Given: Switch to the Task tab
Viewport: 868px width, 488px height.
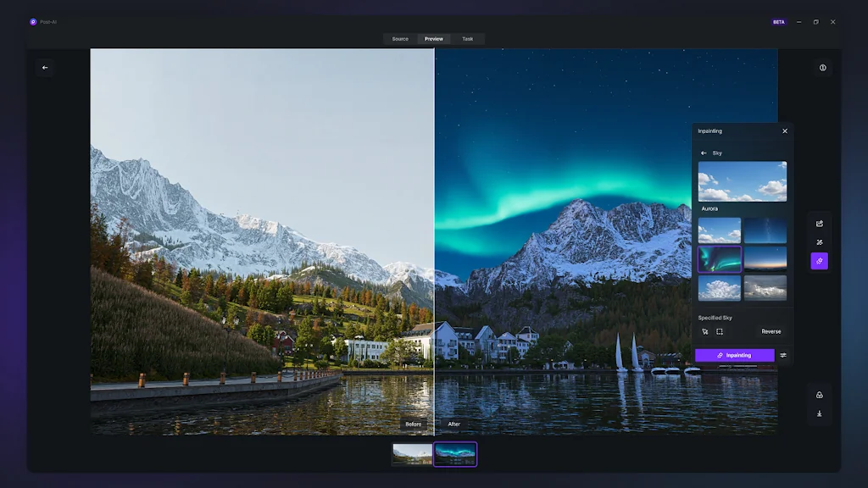Looking at the screenshot, I should tap(467, 39).
